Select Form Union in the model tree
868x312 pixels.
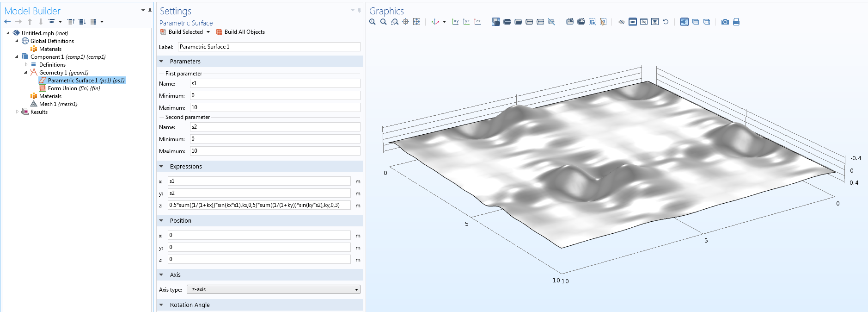62,88
